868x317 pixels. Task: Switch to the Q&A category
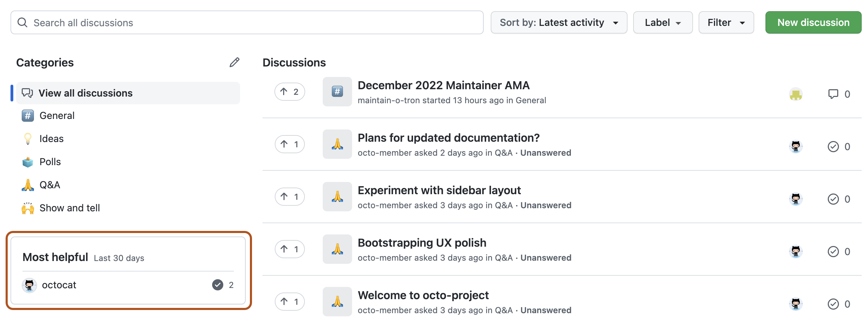click(x=49, y=185)
